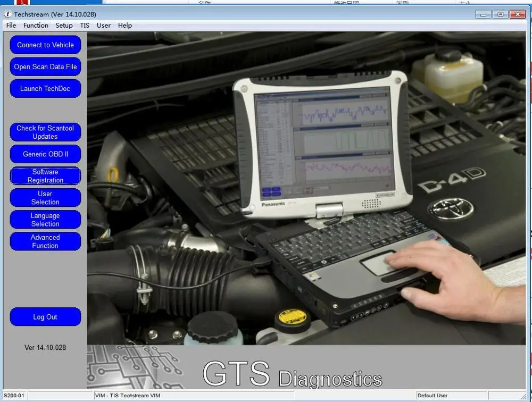Open Software Registration

45,176
